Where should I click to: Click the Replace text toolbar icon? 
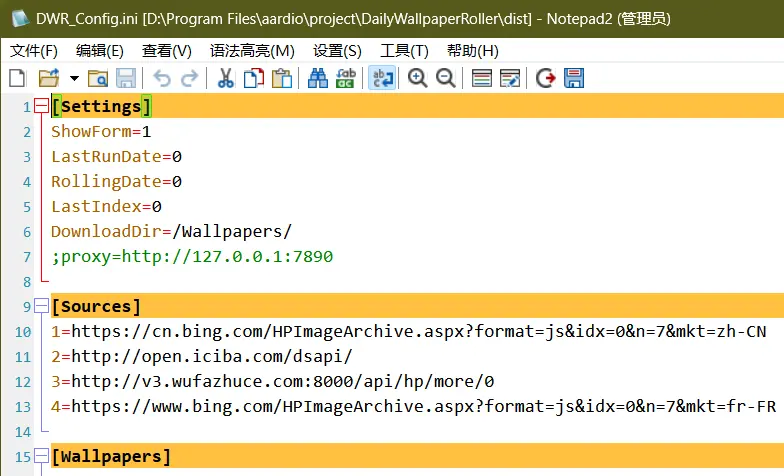point(347,78)
